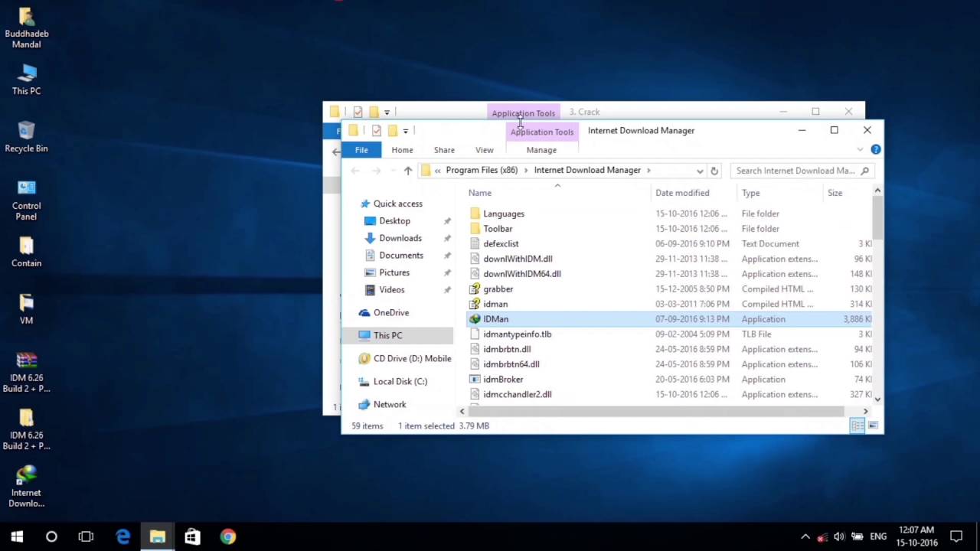Launch Google Chrome from taskbar
This screenshot has height=551, width=980.
(227, 536)
